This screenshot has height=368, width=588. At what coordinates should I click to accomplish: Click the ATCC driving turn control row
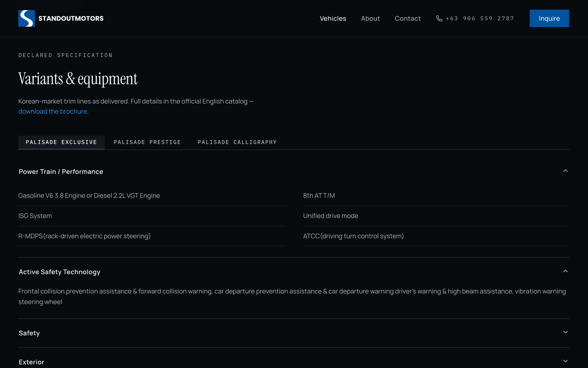(436, 236)
